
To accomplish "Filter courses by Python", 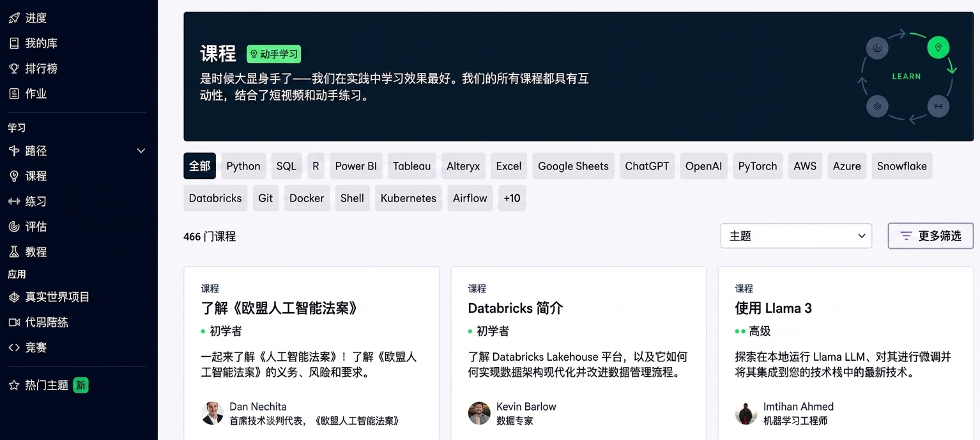I will 243,166.
